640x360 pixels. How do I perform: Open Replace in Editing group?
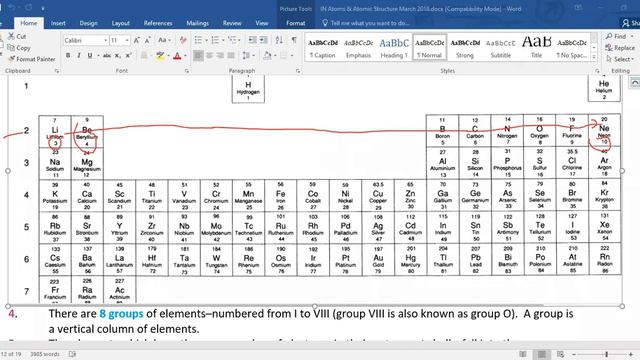620,48
